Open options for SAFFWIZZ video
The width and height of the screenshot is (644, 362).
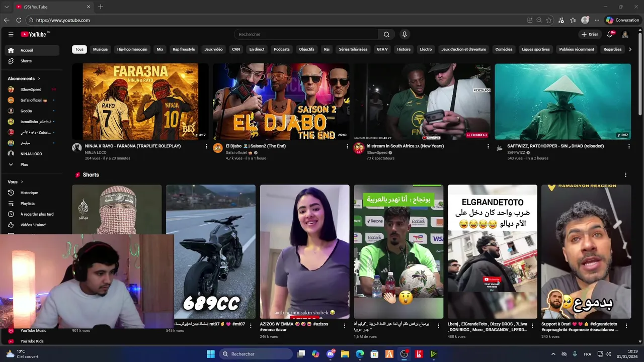[x=629, y=146]
